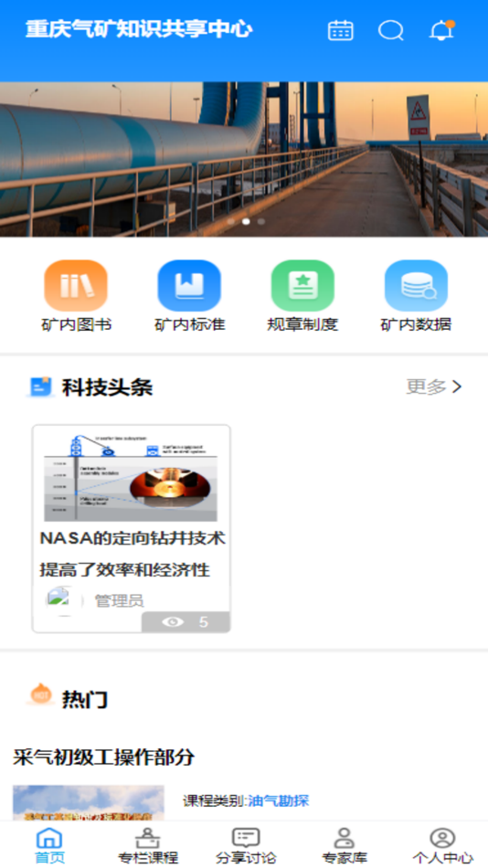The width and height of the screenshot is (488, 868).
Task: Click the 油气勘探 course category link
Action: point(278,800)
